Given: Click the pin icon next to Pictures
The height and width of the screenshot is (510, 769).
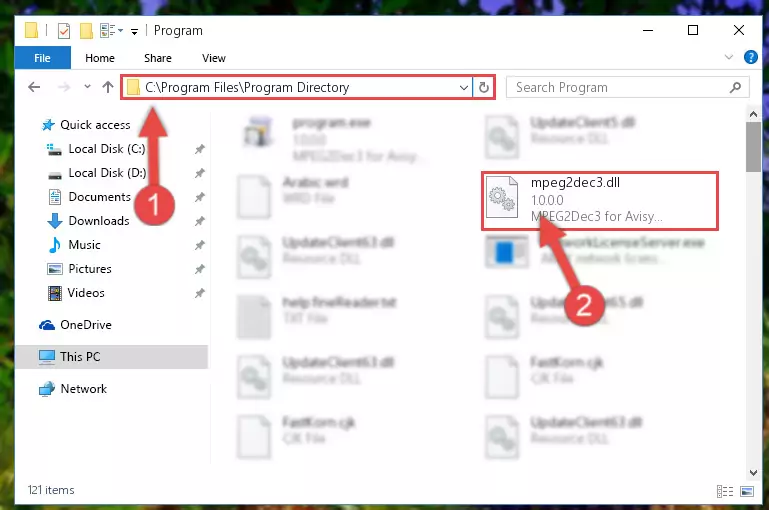Looking at the screenshot, I should [199, 269].
